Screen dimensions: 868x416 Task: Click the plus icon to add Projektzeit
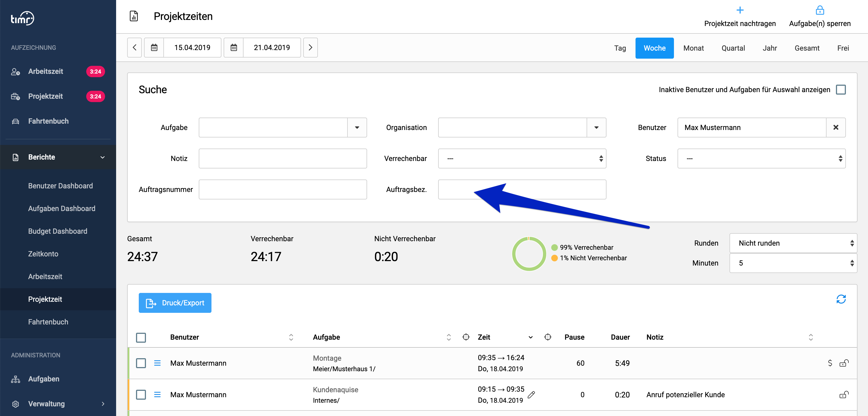[x=740, y=10]
